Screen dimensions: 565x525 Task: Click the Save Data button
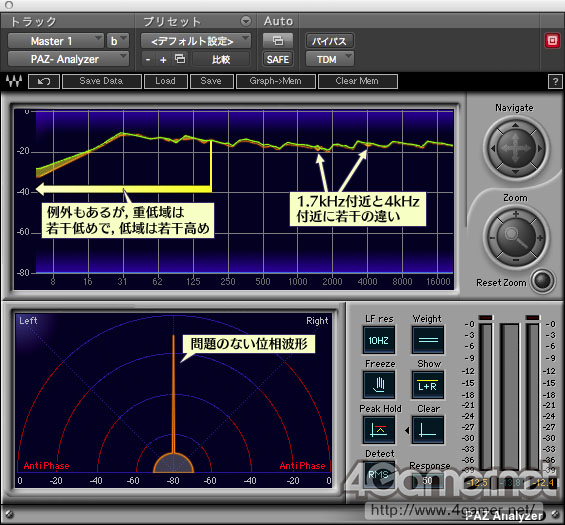click(x=102, y=81)
